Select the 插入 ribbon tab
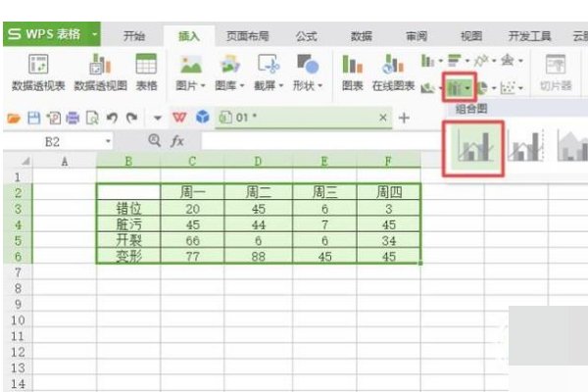 (189, 36)
